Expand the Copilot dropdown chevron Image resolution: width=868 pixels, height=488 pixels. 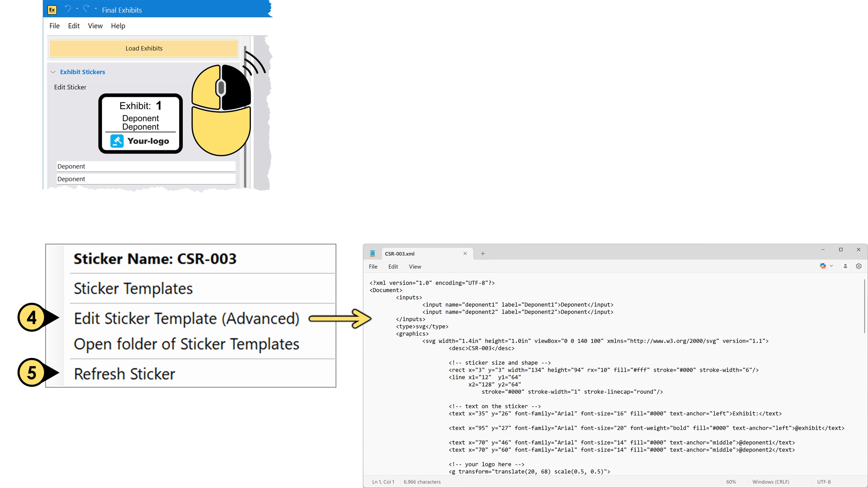coord(831,266)
